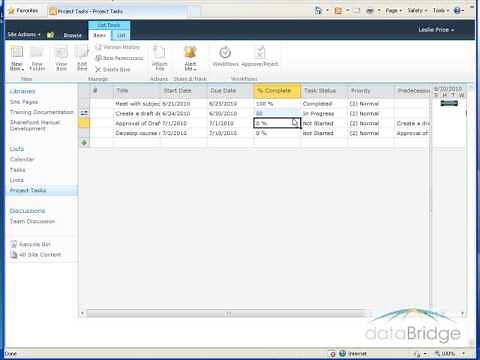Click the pop-up blocker status bar icon
This screenshot has height=360, width=480.
pos(332,354)
